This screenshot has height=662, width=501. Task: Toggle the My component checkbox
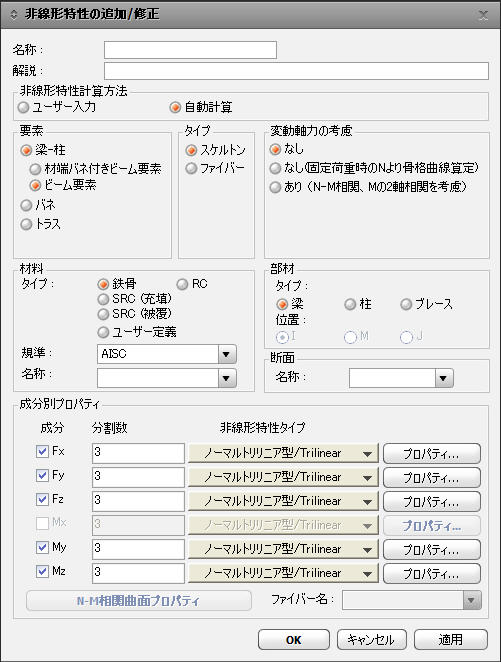42,548
